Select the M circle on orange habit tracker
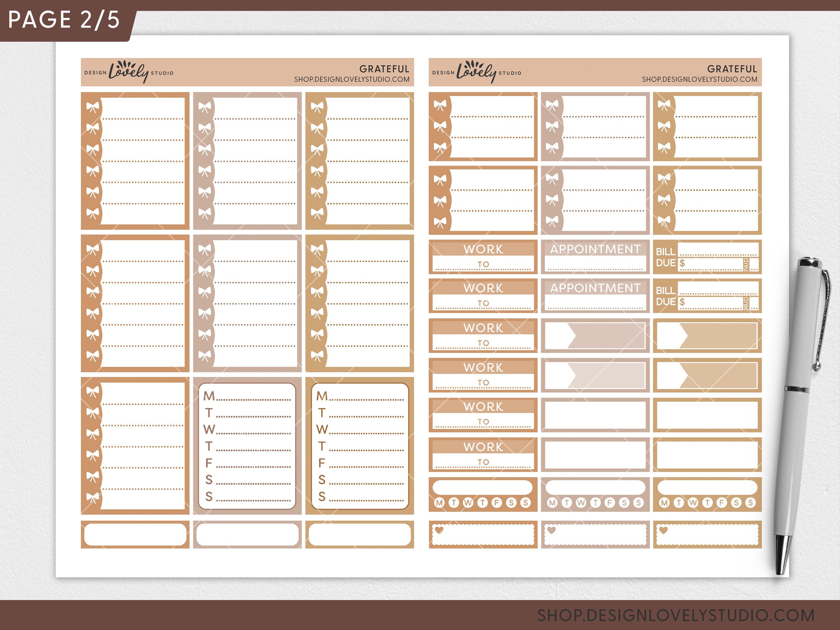840x630 pixels. pos(439,503)
